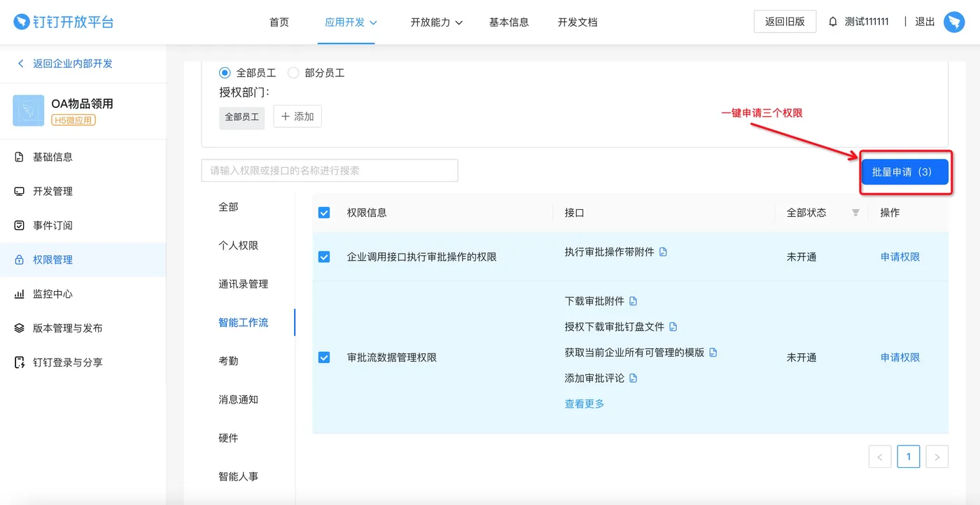Click the 查看更多 link
This screenshot has height=505, width=980.
584,404
